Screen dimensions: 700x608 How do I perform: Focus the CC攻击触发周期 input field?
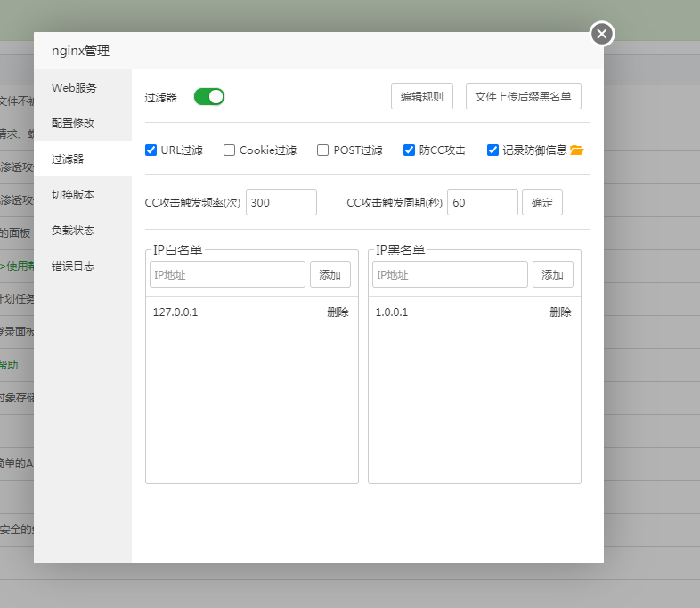coord(483,202)
